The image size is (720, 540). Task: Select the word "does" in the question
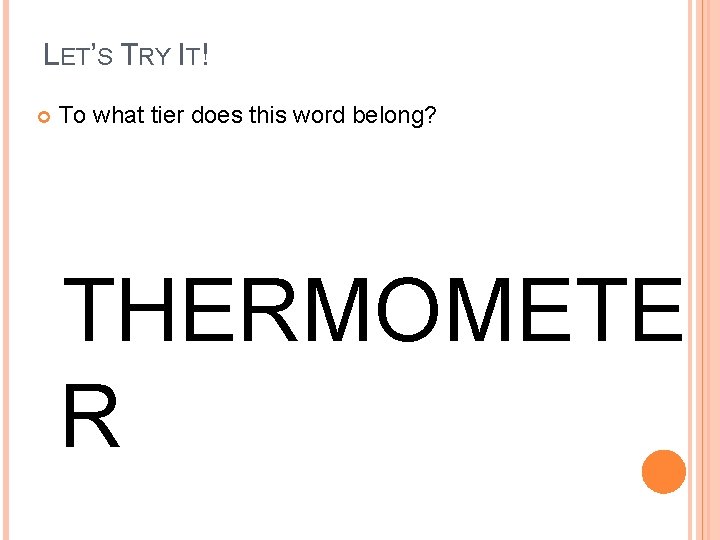pos(217,114)
